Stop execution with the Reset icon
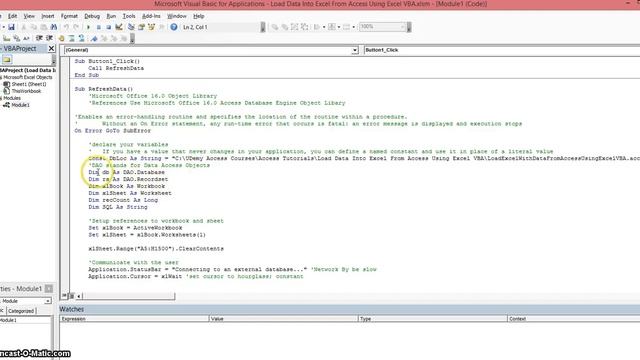640x360 pixels. (108, 27)
